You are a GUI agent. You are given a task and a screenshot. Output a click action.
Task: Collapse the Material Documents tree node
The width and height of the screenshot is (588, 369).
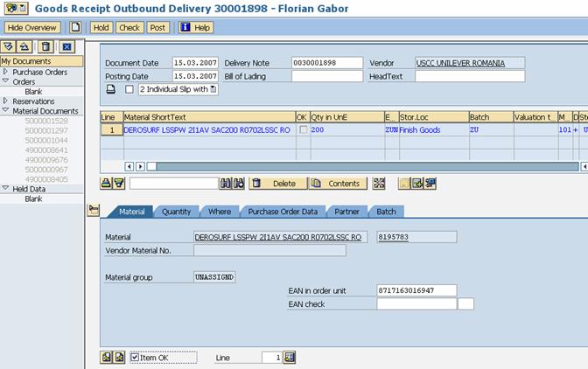coord(4,111)
